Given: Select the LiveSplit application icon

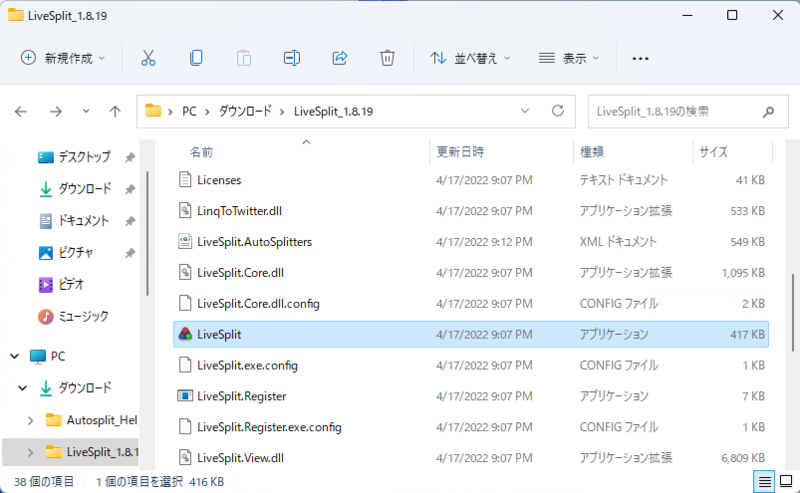Looking at the screenshot, I should point(185,334).
